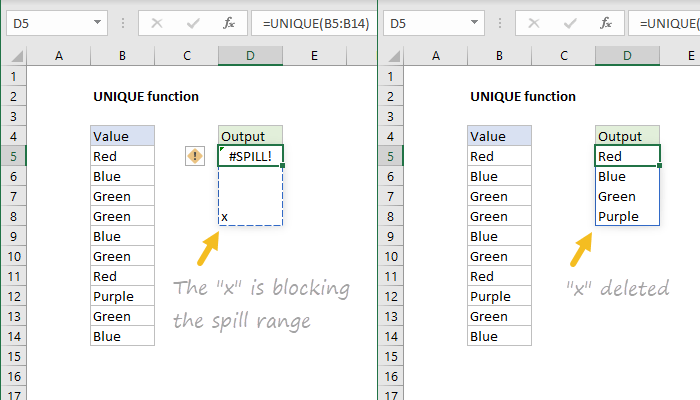Click the #SPILL! error warning icon
This screenshot has height=400, width=700.
[x=195, y=156]
